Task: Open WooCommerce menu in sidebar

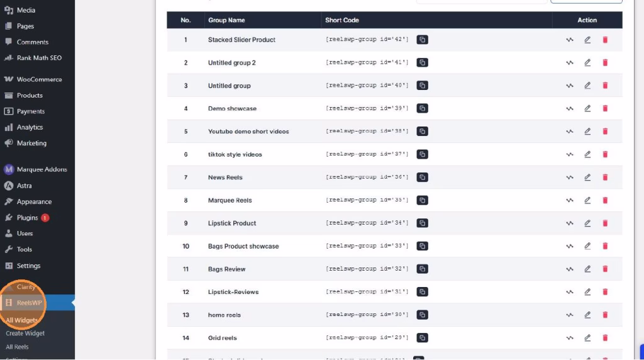Action: click(x=39, y=79)
